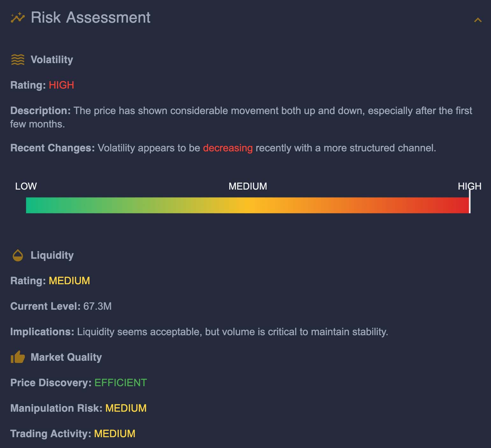491x448 pixels.
Task: Click the 67.3M current level value
Action: [97, 306]
